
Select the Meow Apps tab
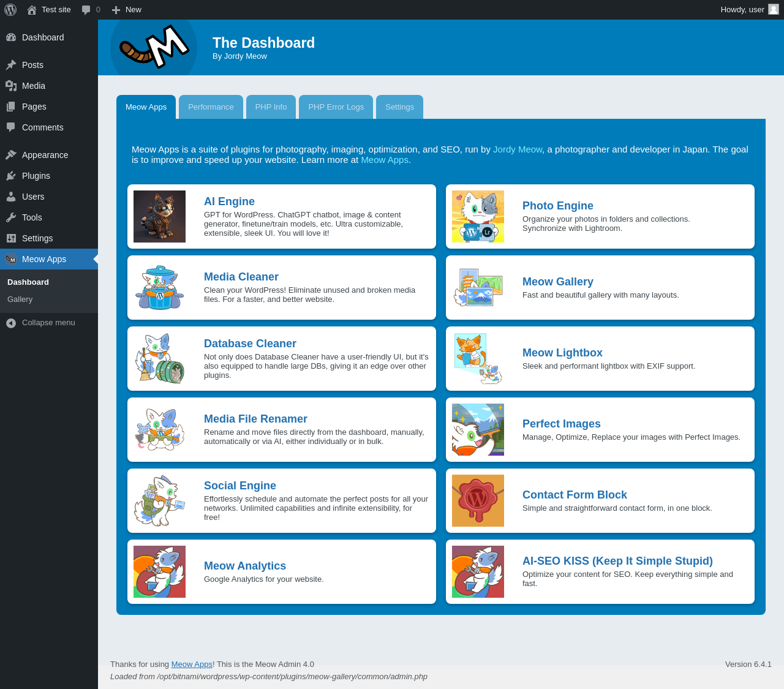pyautogui.click(x=146, y=107)
